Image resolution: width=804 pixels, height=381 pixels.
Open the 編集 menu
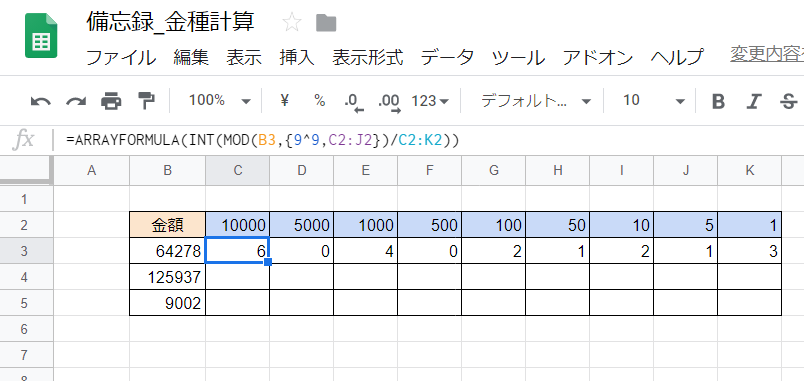click(x=191, y=57)
